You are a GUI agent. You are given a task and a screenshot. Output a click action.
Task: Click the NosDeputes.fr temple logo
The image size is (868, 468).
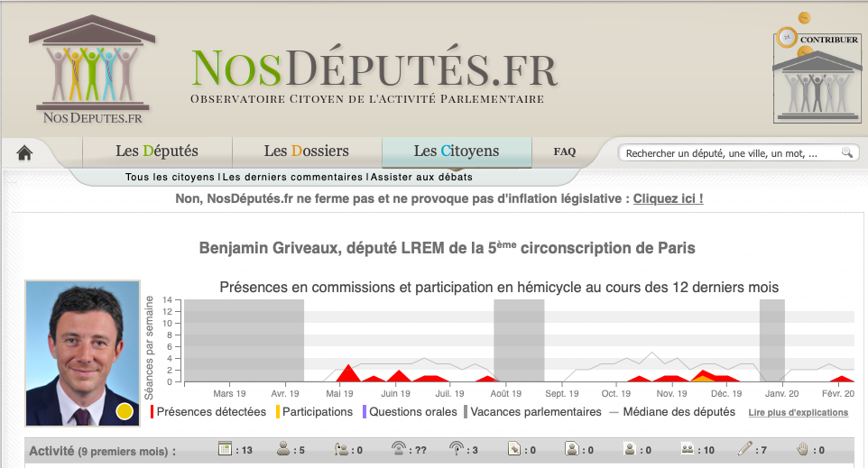(92, 70)
